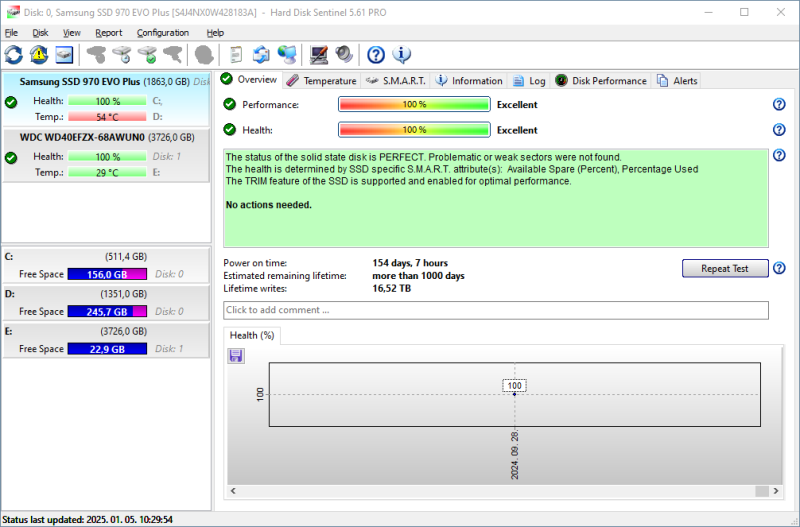Click the green check beside Health label

[x=230, y=130]
